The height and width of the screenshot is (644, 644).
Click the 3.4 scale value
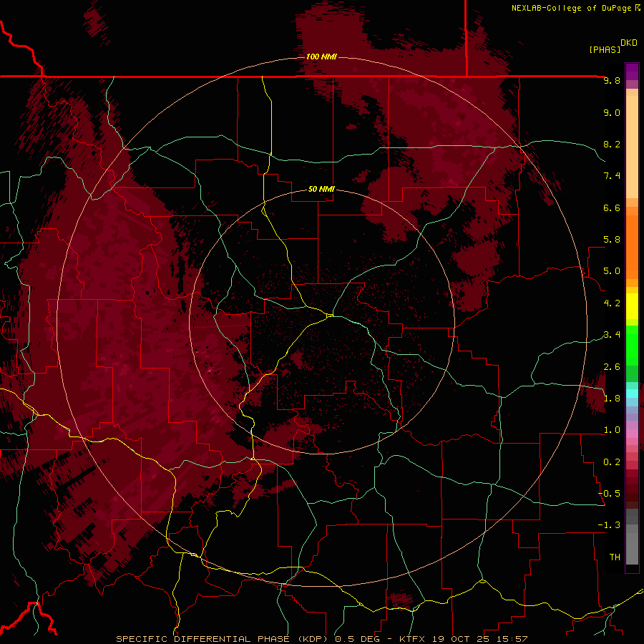click(x=612, y=335)
